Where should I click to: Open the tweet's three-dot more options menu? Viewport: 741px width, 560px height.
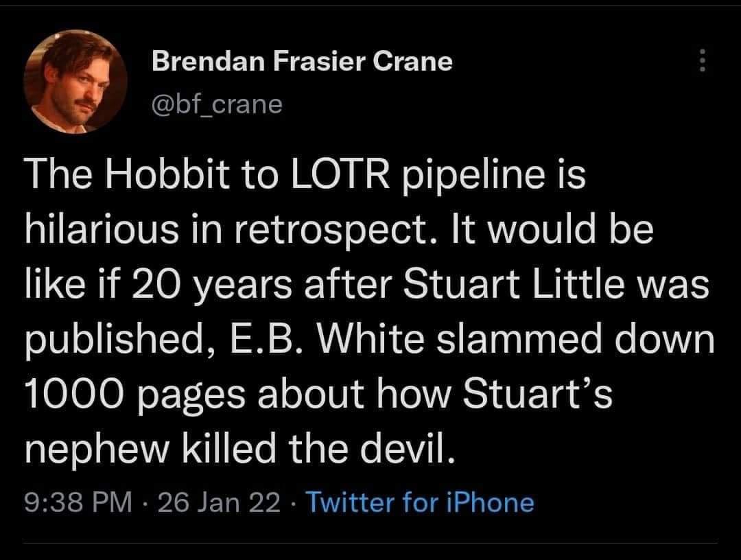pos(701,62)
